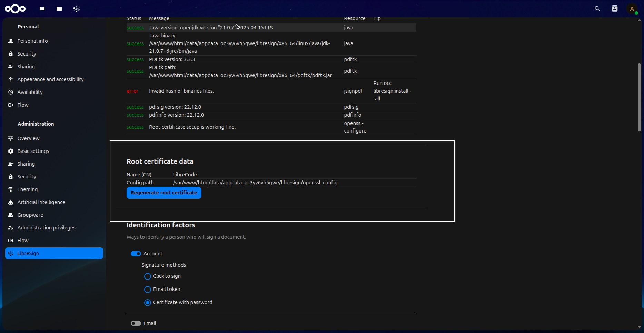
Task: Open the Nextcloud logo home link
Action: tap(15, 9)
